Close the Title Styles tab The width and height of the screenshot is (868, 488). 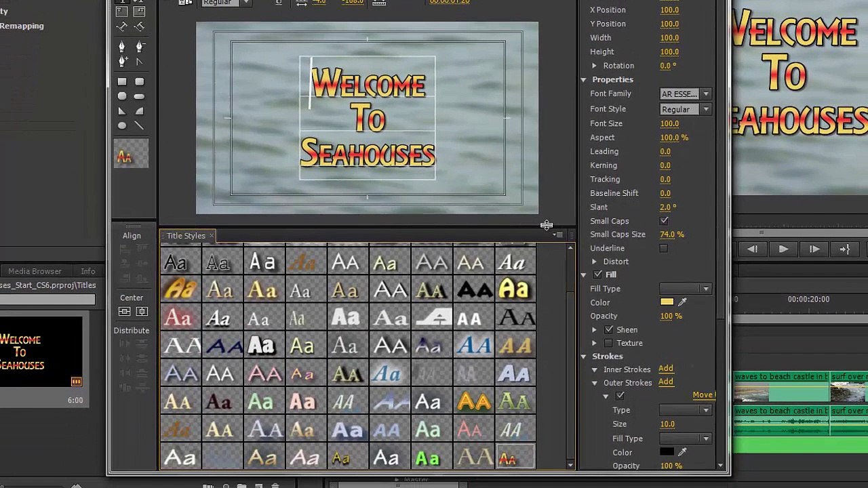click(212, 236)
